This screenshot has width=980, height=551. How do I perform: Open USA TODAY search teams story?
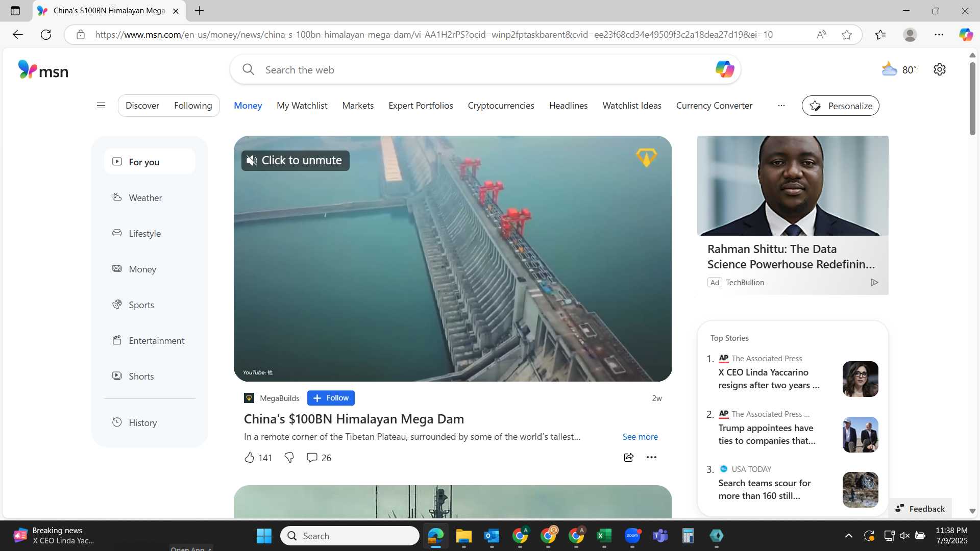[x=764, y=489]
